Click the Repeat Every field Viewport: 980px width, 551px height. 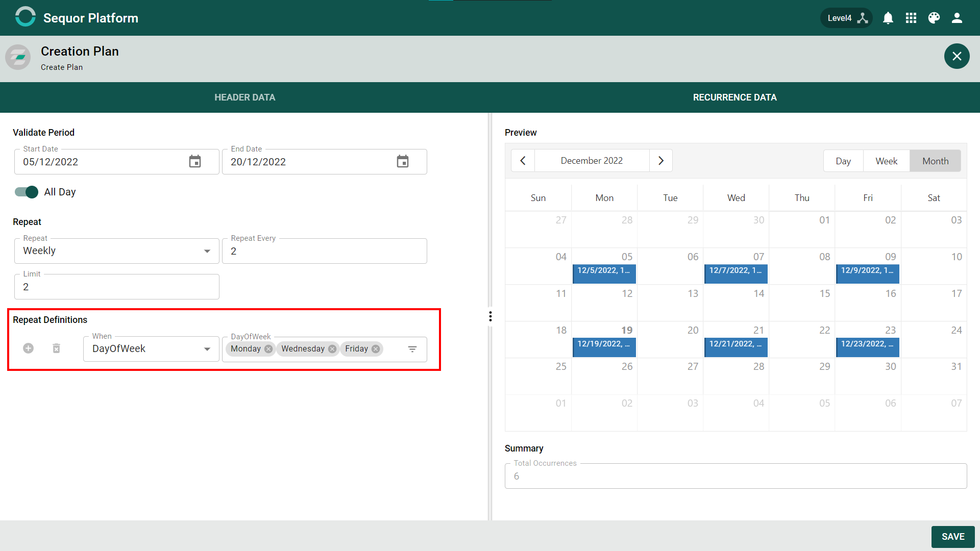coord(325,251)
